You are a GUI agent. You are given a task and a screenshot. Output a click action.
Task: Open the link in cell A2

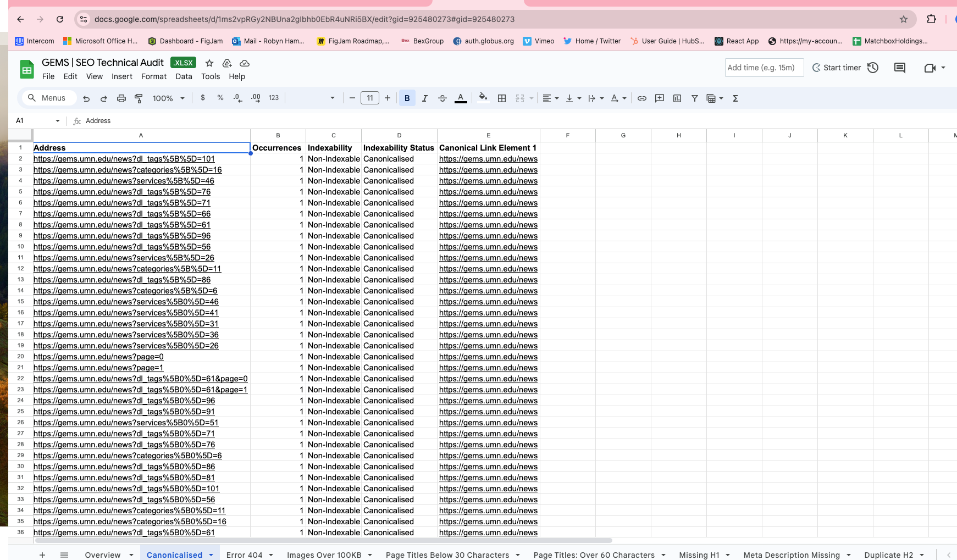coord(124,159)
